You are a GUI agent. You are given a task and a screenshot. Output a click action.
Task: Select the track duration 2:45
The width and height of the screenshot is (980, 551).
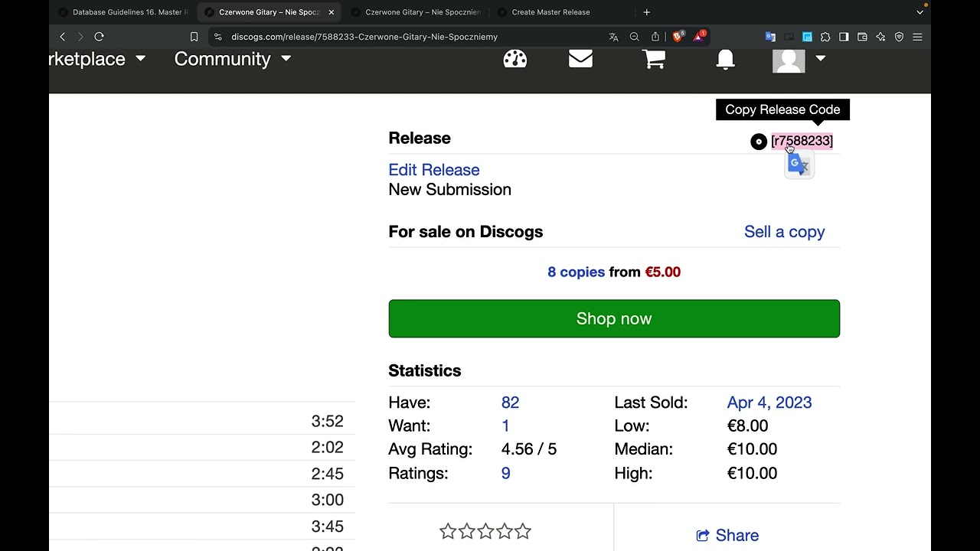(327, 474)
